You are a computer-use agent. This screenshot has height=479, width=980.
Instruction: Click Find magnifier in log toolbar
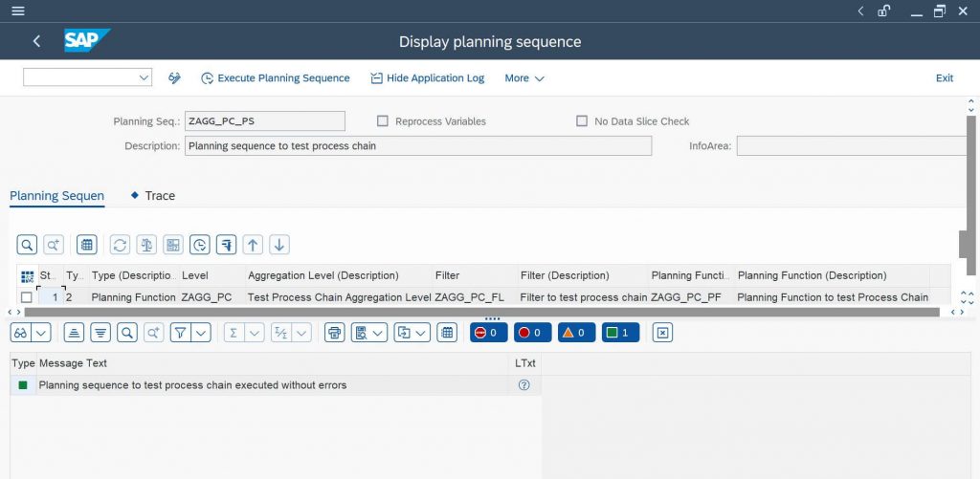pos(127,333)
